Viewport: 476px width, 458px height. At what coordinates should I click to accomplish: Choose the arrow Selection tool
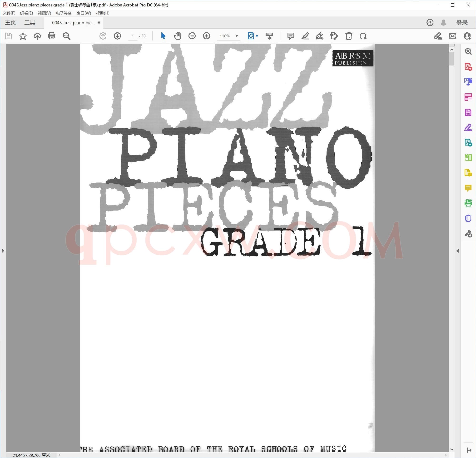click(163, 36)
